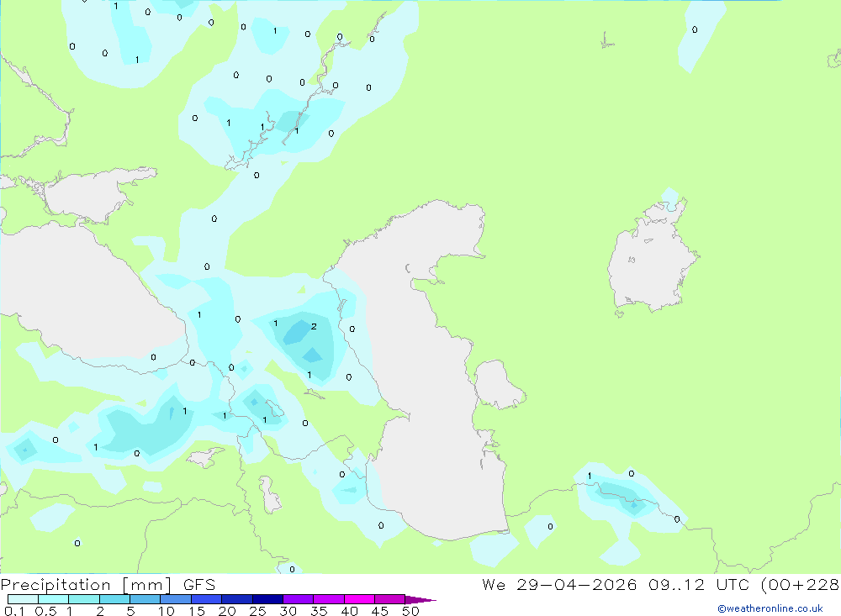Select the 45–50 mm legend color swatch
Screen dimensions: 841x616
coord(389,599)
